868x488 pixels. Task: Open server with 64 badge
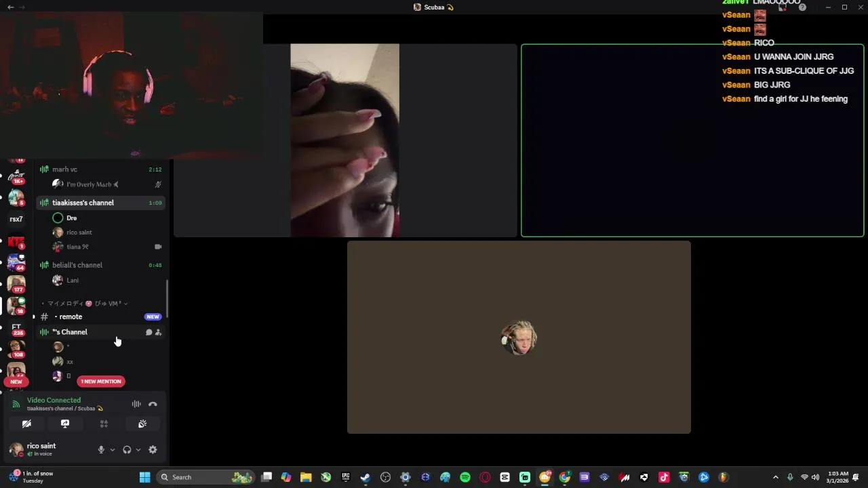pos(16,262)
